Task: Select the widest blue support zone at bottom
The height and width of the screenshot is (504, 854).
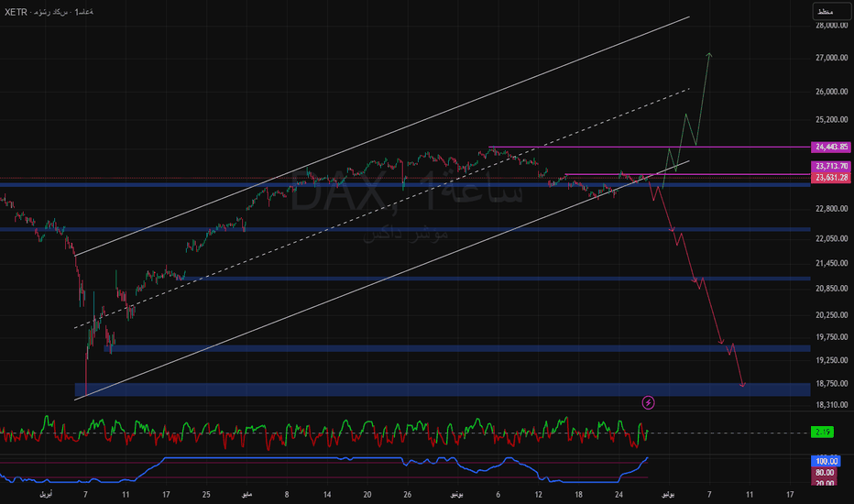Action: point(443,389)
